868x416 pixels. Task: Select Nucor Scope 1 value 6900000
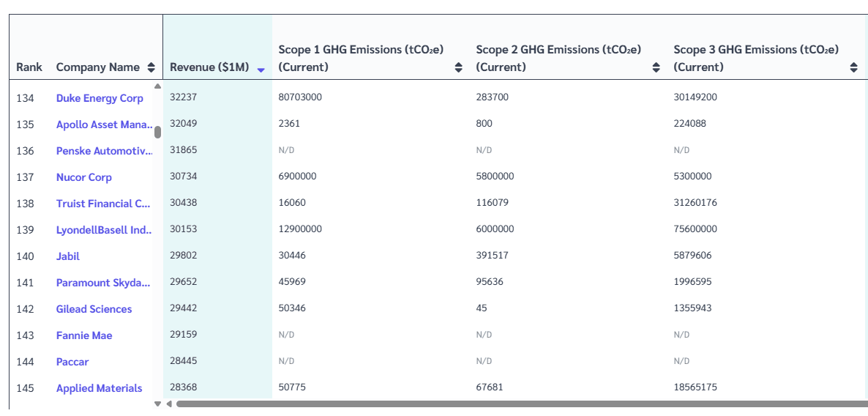click(x=297, y=177)
